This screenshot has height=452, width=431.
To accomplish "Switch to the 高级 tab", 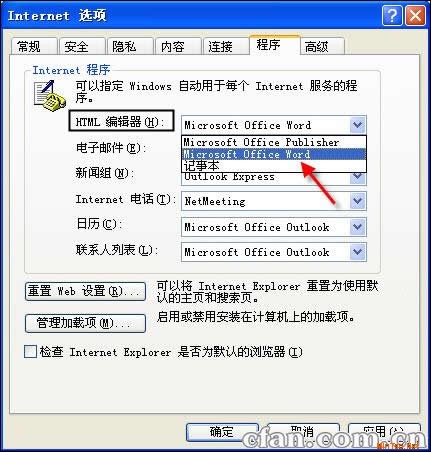I will (322, 46).
